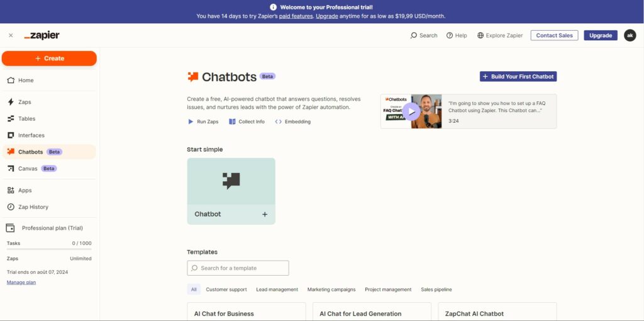Image resolution: width=644 pixels, height=321 pixels.
Task: Click the Apps grid icon
Action: (11, 190)
